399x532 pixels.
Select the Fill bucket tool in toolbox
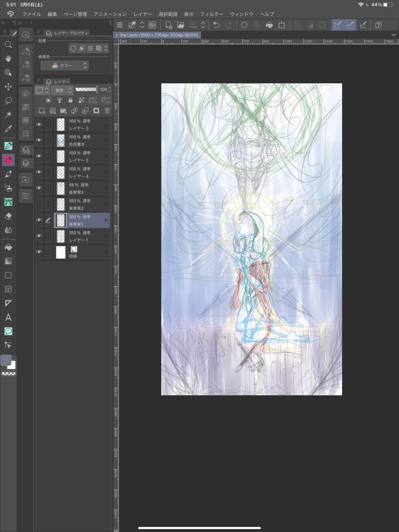tap(8, 247)
